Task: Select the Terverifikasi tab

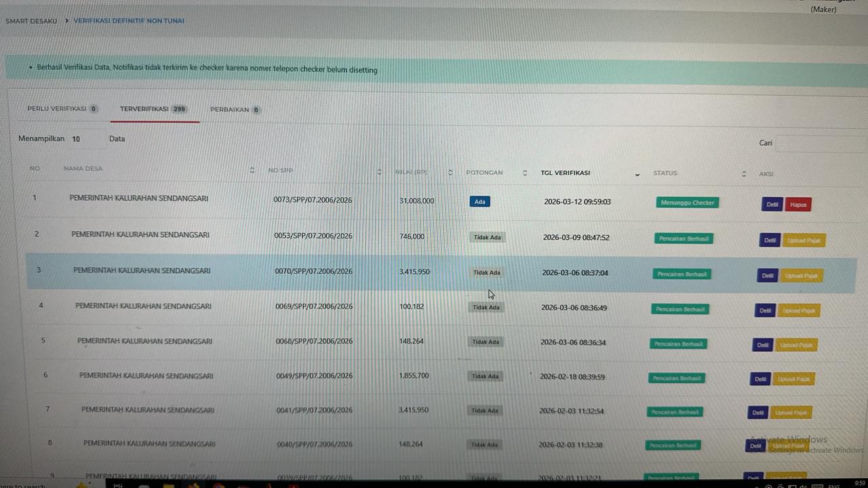Action: pos(153,109)
